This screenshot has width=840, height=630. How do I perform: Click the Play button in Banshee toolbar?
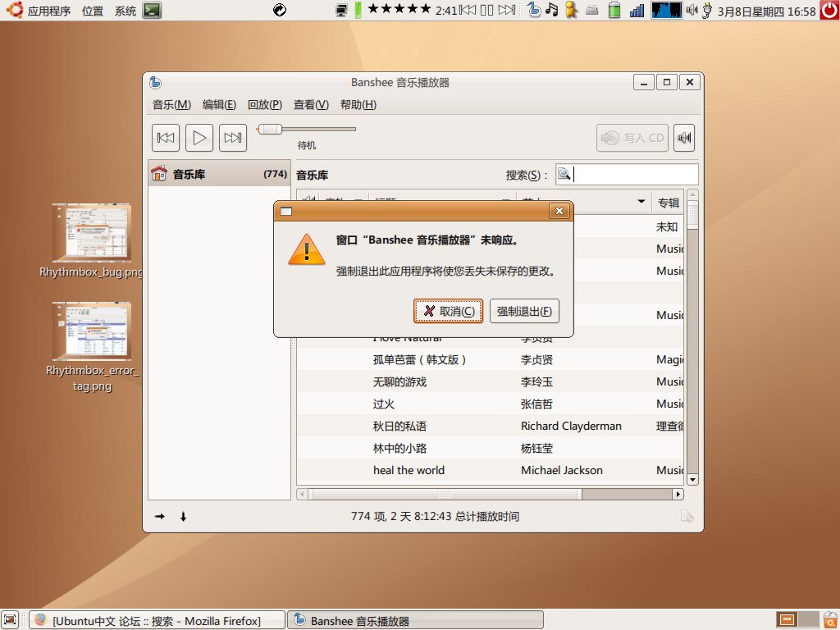(199, 138)
